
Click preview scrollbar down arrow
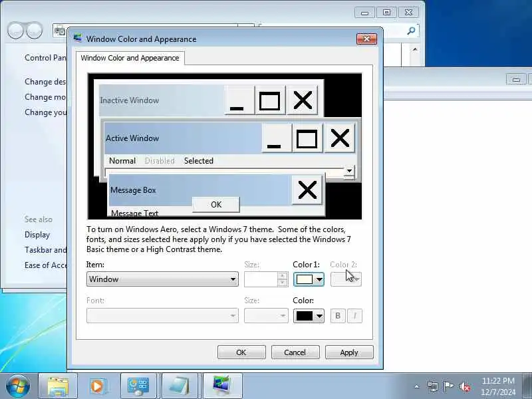pos(350,171)
